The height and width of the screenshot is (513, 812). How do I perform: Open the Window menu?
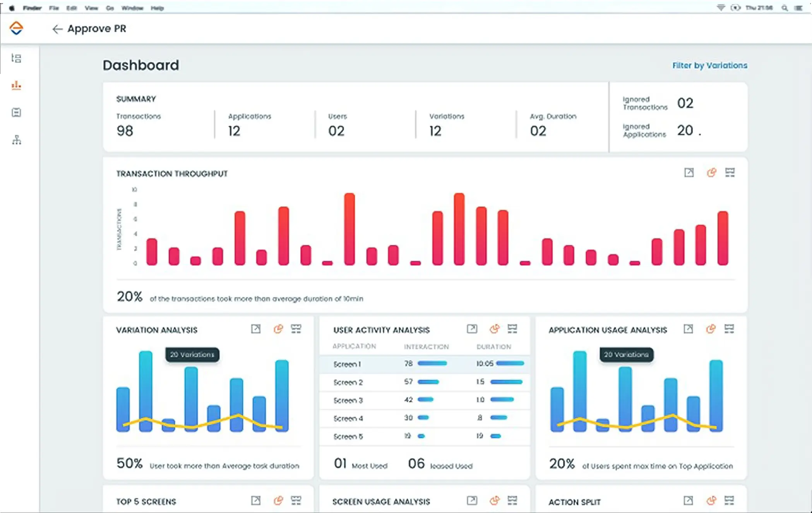click(x=132, y=8)
